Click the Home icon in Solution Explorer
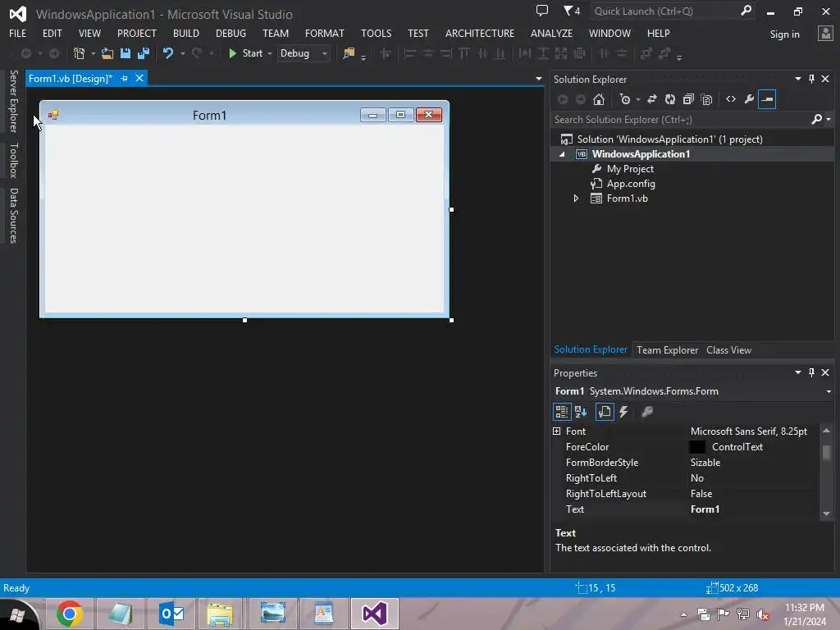This screenshot has width=840, height=630. 599,99
